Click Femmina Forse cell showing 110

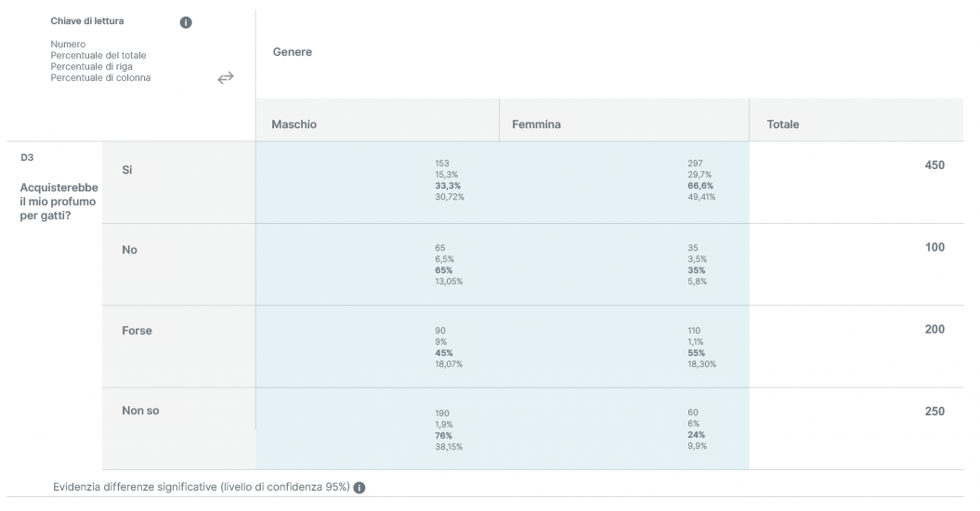point(624,347)
